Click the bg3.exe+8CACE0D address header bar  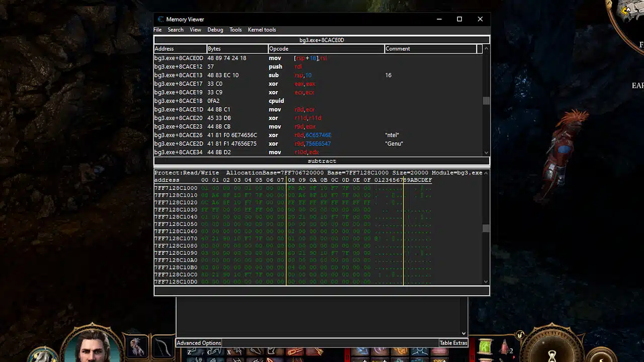pyautogui.click(x=321, y=40)
